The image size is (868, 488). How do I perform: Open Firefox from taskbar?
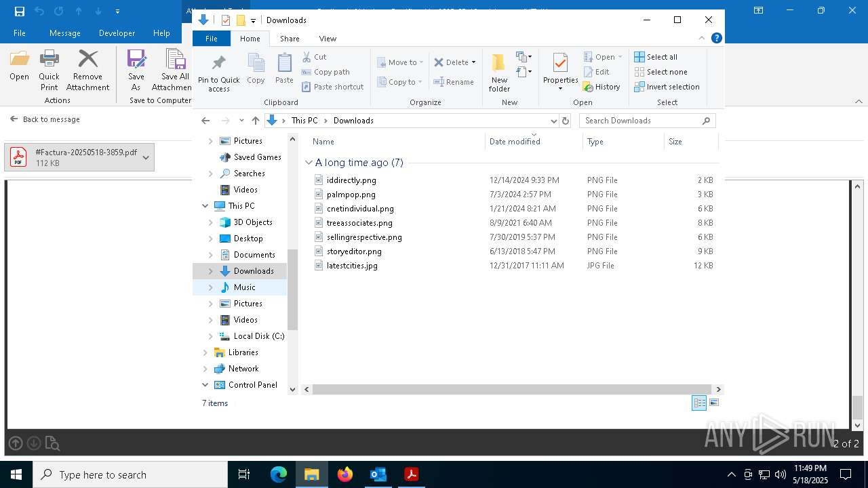tap(345, 474)
